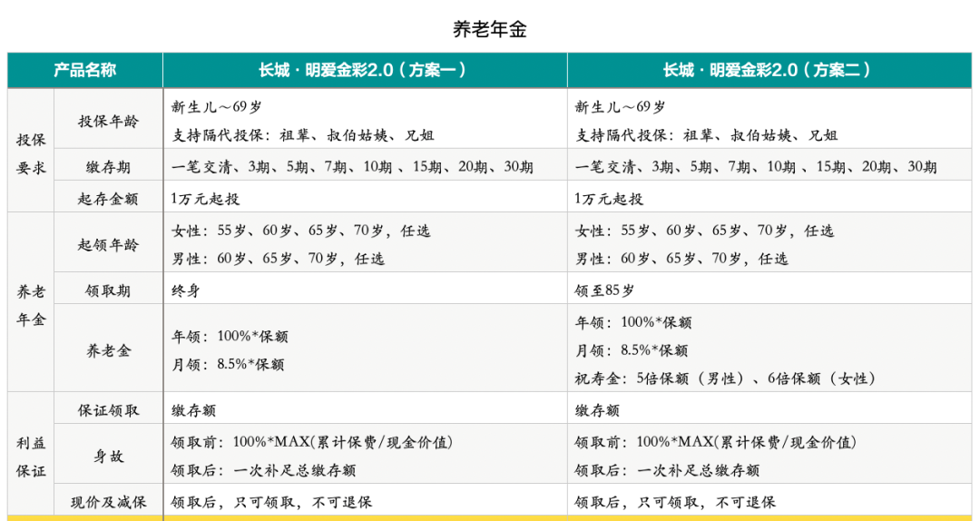Select 一笔交清、3期 缴存期 text under 方案一

click(352, 167)
